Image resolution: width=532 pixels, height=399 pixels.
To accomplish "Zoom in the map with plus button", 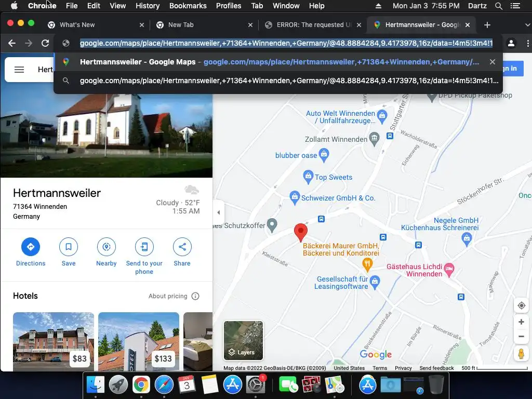I will pyautogui.click(x=522, y=322).
